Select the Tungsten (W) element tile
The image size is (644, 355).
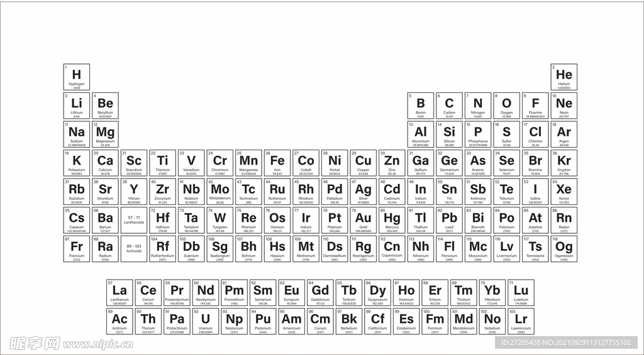(220, 220)
